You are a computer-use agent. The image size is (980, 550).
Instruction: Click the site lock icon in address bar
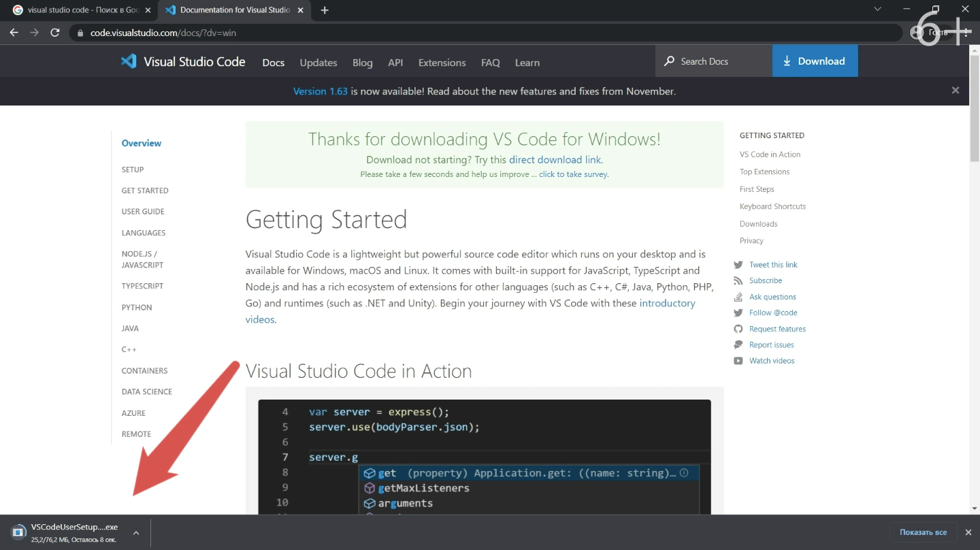(x=80, y=33)
